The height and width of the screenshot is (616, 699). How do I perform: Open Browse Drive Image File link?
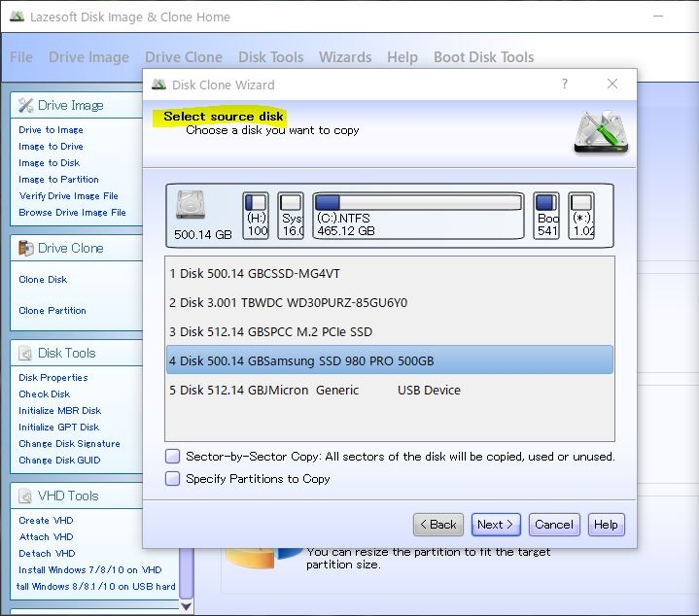[72, 212]
